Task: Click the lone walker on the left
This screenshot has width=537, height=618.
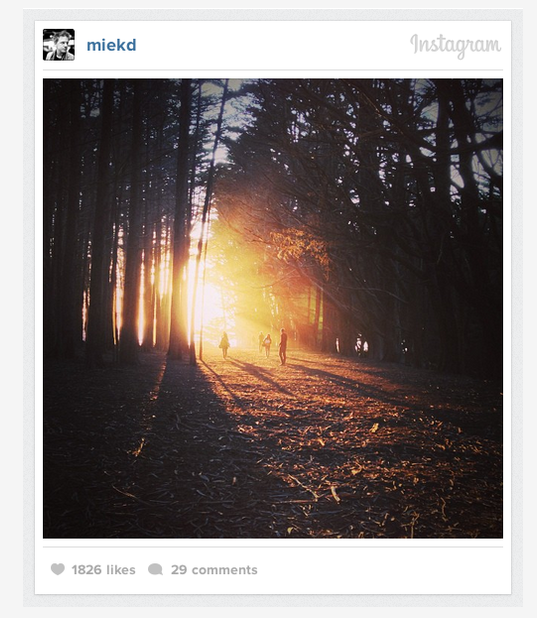Action: (x=224, y=345)
